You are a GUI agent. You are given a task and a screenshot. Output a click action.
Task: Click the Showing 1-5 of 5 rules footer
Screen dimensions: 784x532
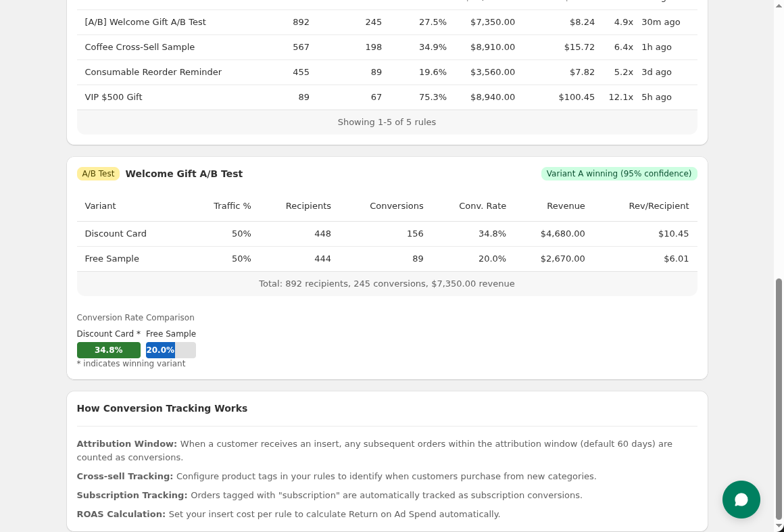click(387, 122)
